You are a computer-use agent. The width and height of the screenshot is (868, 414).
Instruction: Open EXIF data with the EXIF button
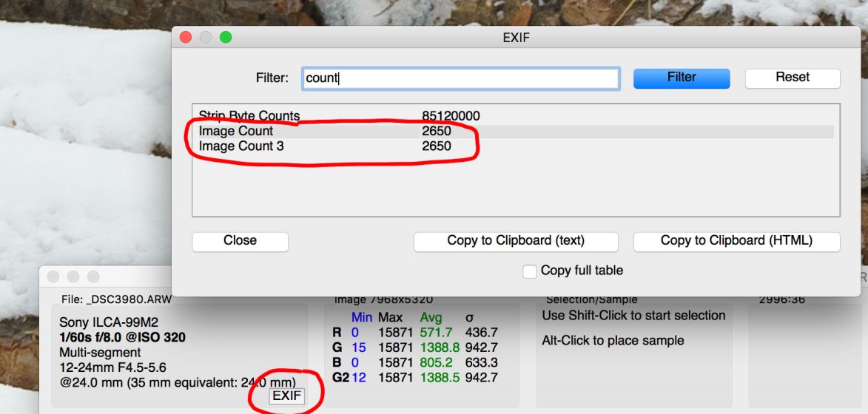[286, 396]
